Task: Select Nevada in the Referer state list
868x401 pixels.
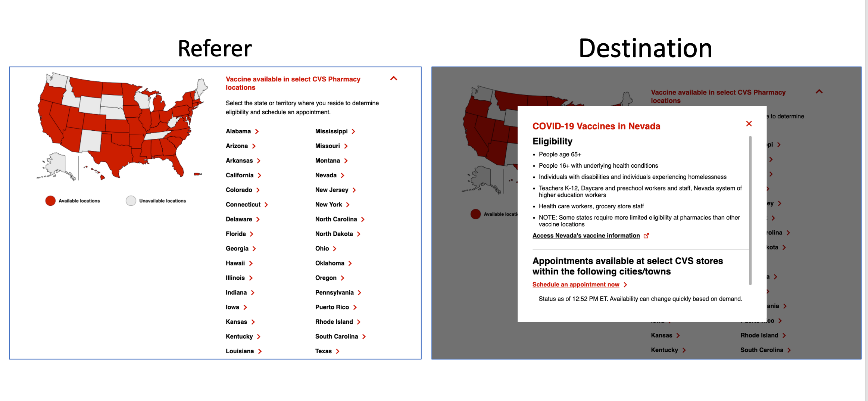Action: [x=326, y=175]
